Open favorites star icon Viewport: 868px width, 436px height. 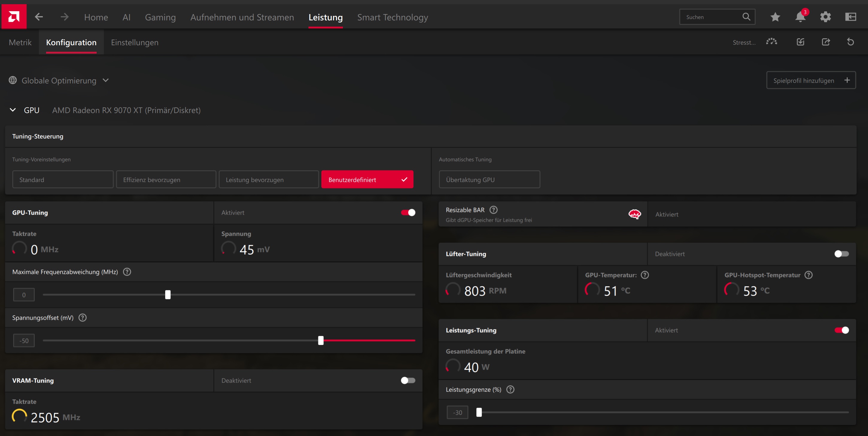tap(775, 17)
